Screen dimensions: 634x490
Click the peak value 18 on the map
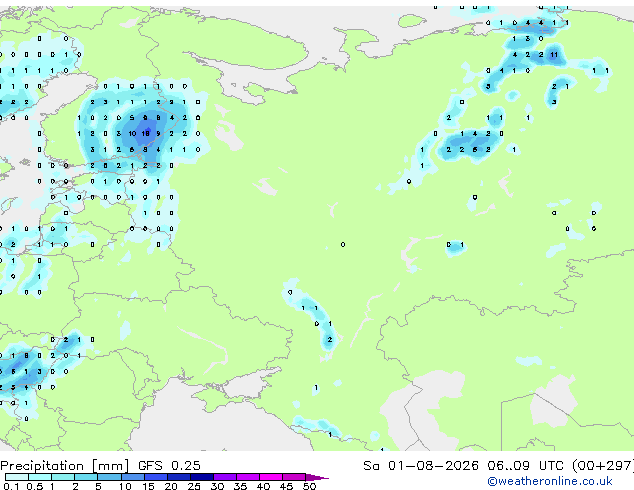145,133
